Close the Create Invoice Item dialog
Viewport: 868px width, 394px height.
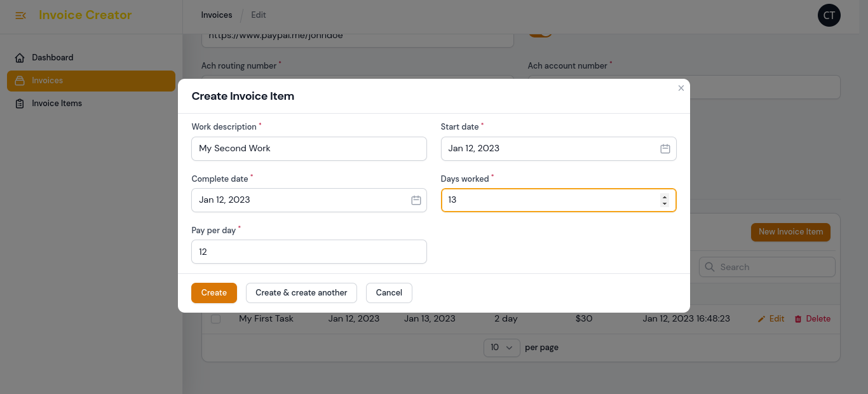(x=681, y=88)
